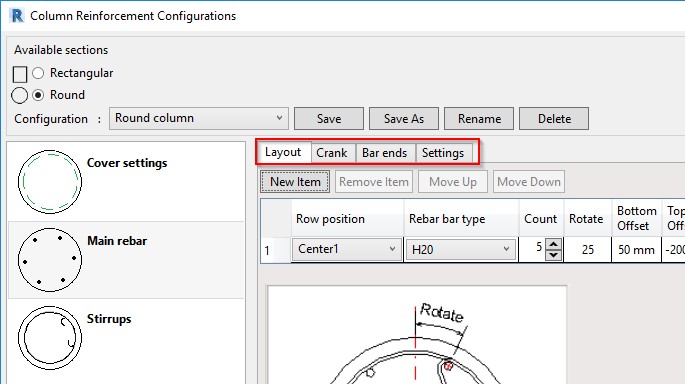Click the Count field showing 5

pos(532,249)
